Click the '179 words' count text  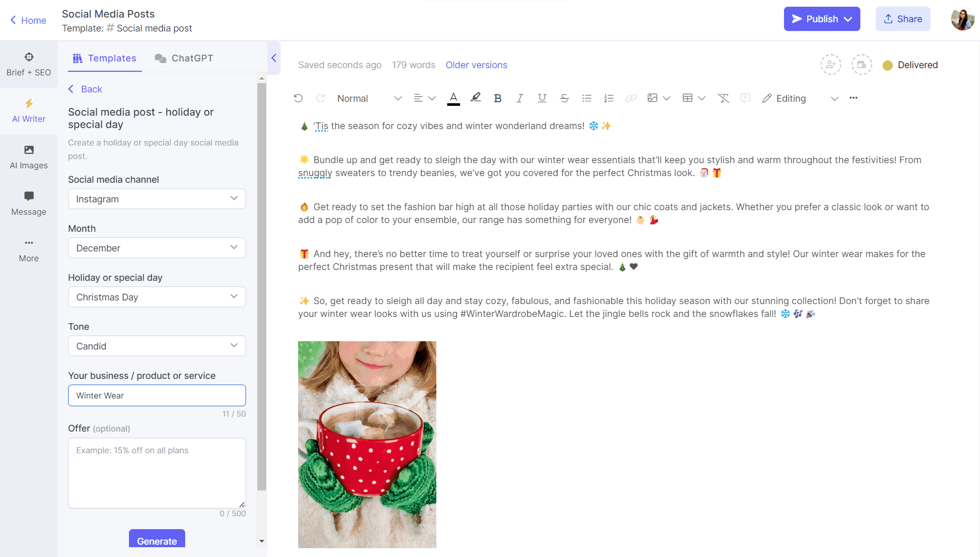point(414,65)
